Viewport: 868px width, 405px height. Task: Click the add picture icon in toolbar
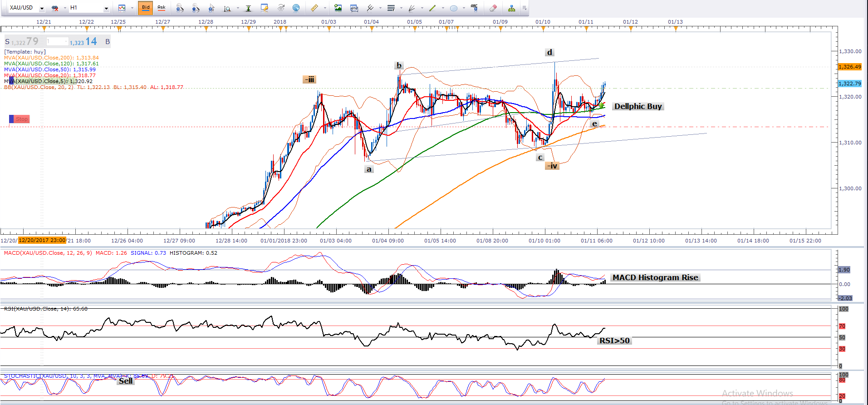pyautogui.click(x=338, y=8)
